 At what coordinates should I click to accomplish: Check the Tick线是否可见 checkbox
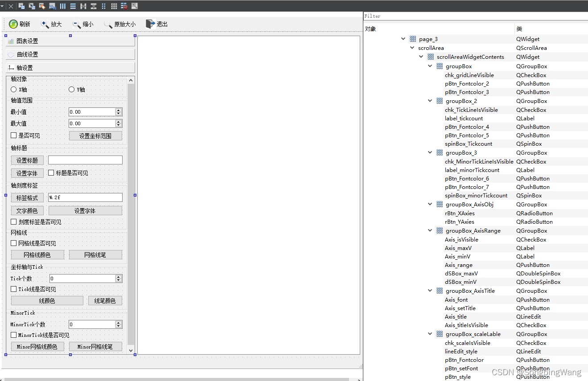pyautogui.click(x=14, y=289)
